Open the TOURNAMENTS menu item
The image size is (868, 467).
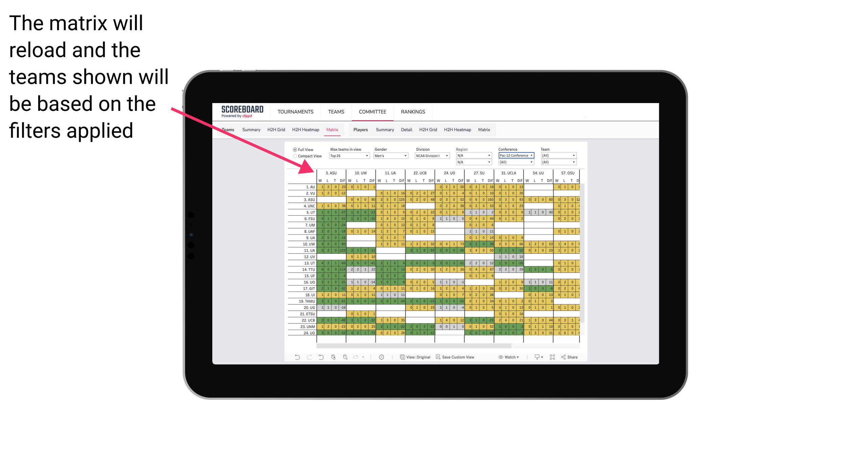tap(295, 112)
